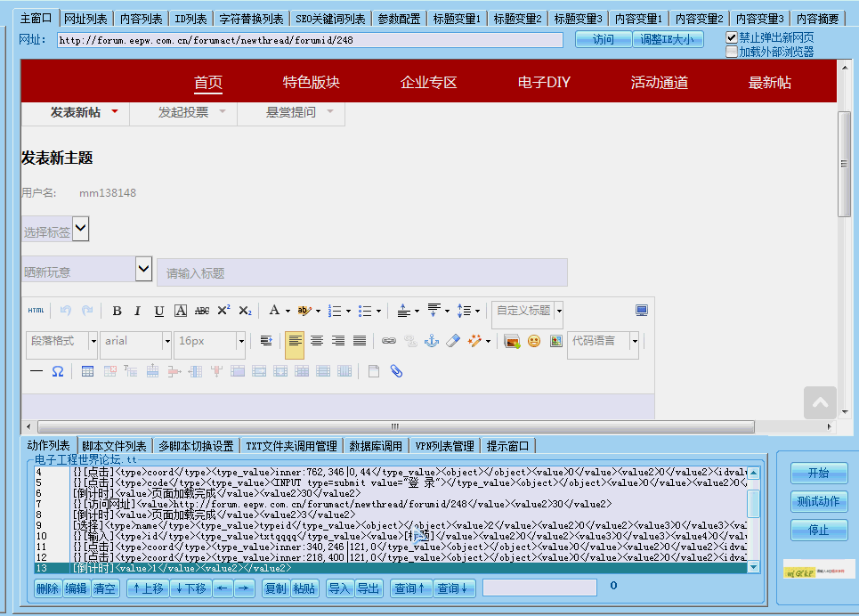Click the 网址 URL address field

[310, 40]
